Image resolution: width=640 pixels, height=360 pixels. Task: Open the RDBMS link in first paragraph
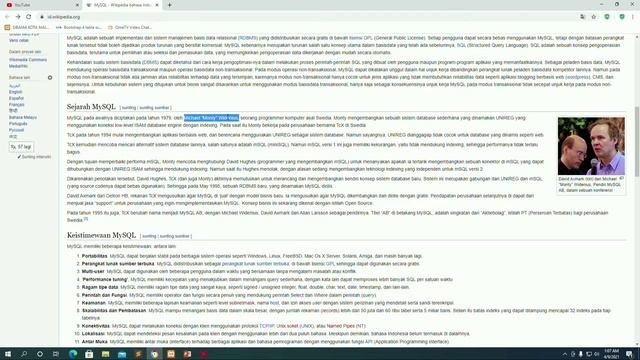coord(248,38)
